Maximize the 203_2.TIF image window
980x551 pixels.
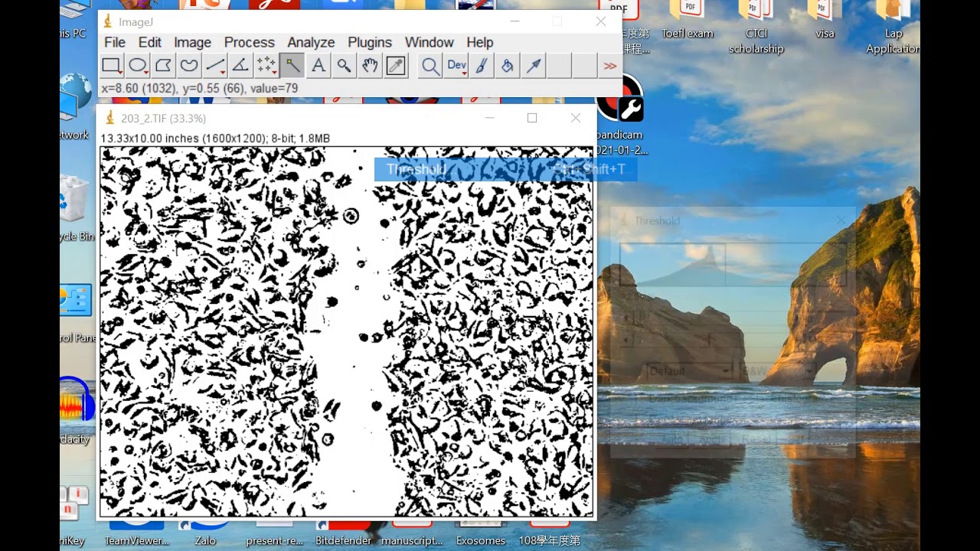[532, 118]
